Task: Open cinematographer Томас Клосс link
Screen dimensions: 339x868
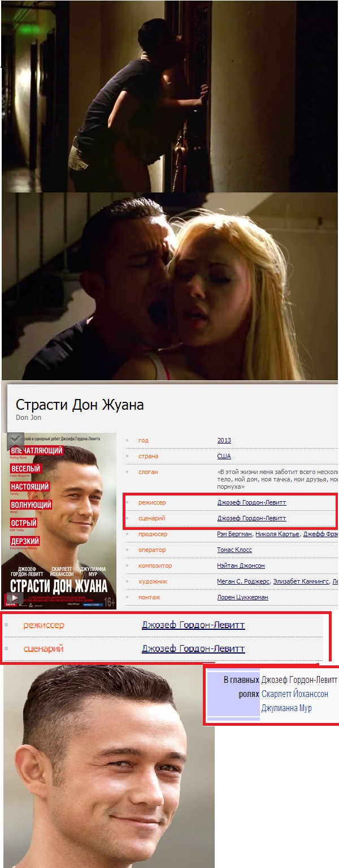Action: (234, 550)
